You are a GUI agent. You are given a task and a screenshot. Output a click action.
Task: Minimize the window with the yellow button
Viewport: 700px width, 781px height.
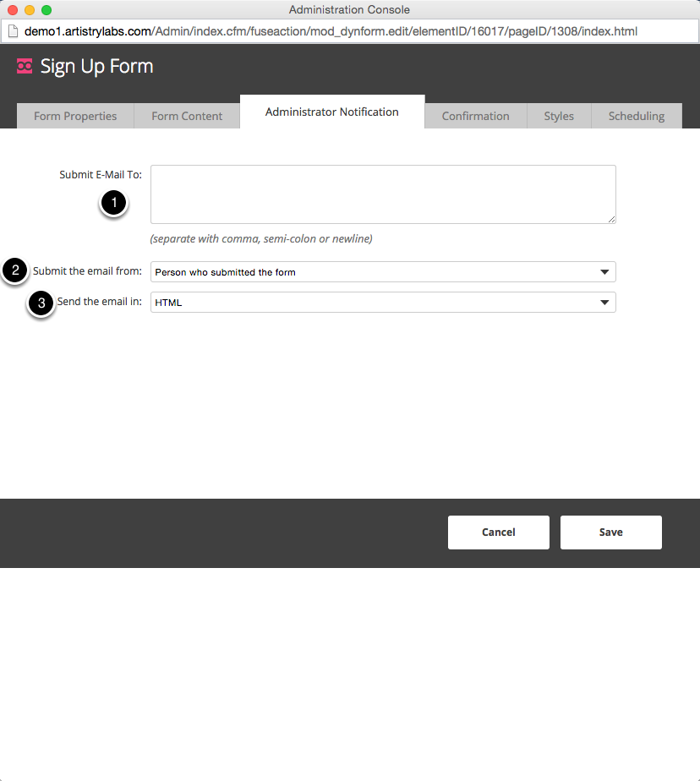coord(30,10)
